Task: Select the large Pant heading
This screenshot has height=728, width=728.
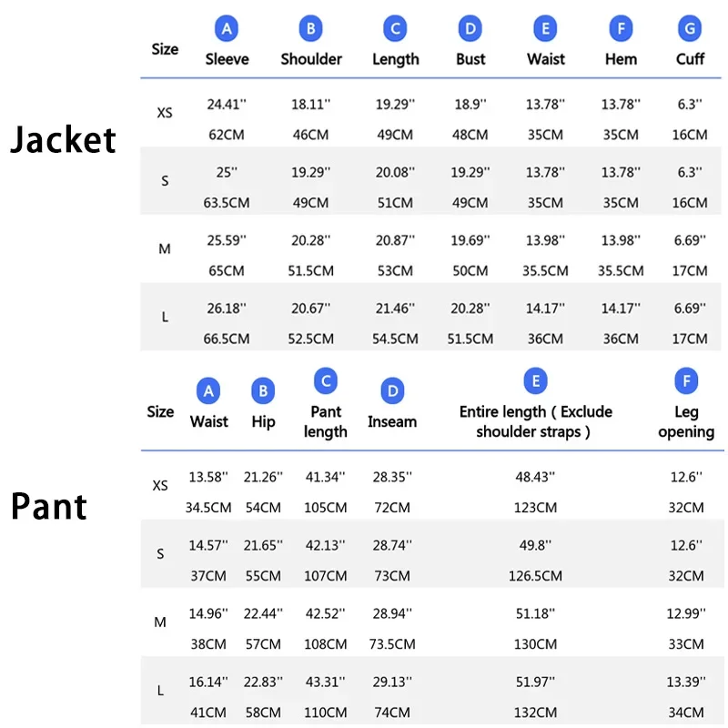Action: coord(49,506)
